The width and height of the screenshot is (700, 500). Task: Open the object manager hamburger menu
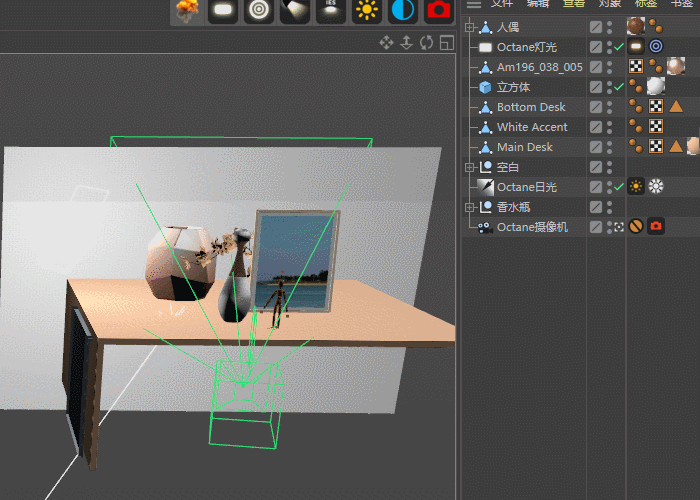click(x=474, y=4)
